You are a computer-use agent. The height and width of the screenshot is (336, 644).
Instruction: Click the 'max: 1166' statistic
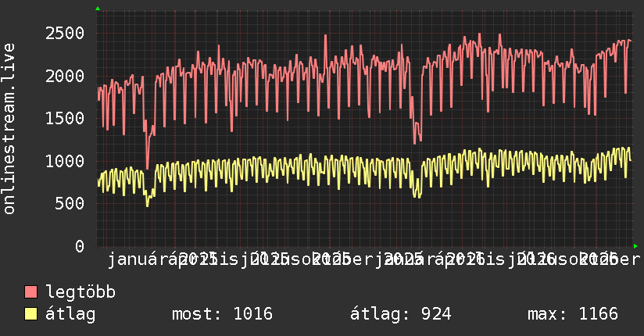click(573, 314)
